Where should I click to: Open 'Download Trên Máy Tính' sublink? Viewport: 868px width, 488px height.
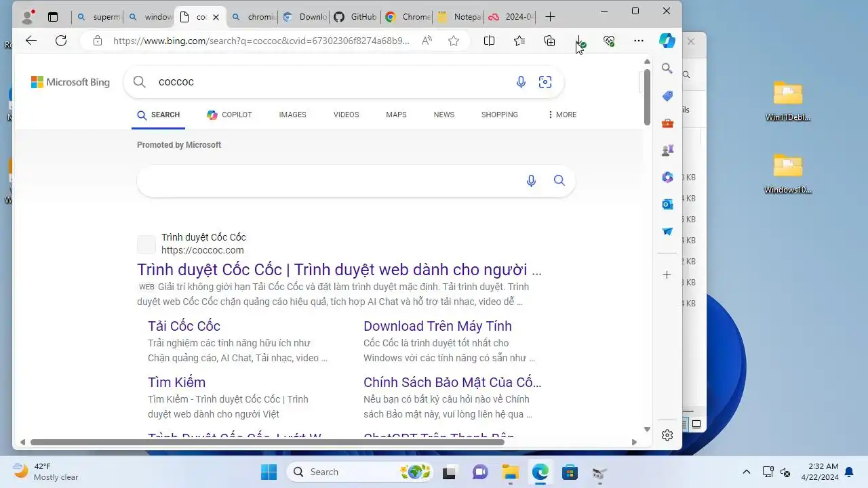tap(437, 326)
